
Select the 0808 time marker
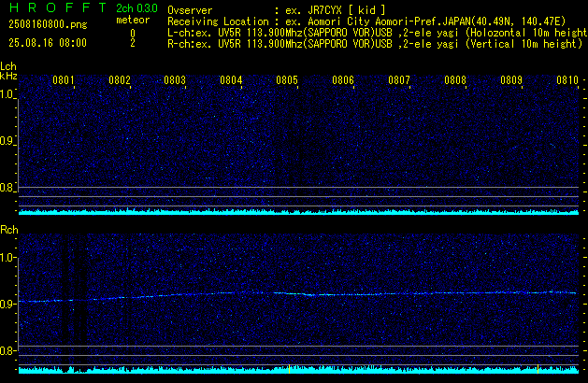point(455,80)
